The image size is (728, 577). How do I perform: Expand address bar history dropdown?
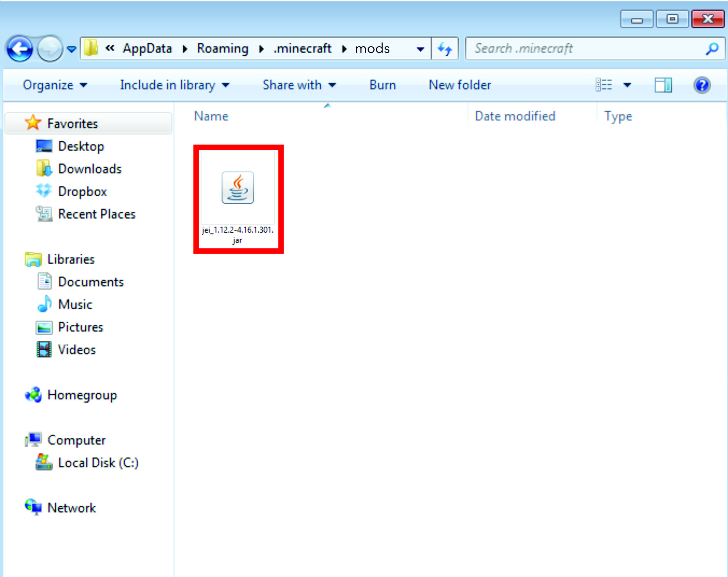[x=420, y=49]
